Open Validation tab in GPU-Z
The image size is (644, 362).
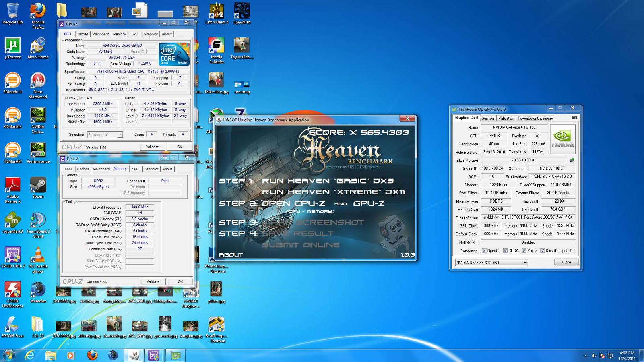[506, 118]
